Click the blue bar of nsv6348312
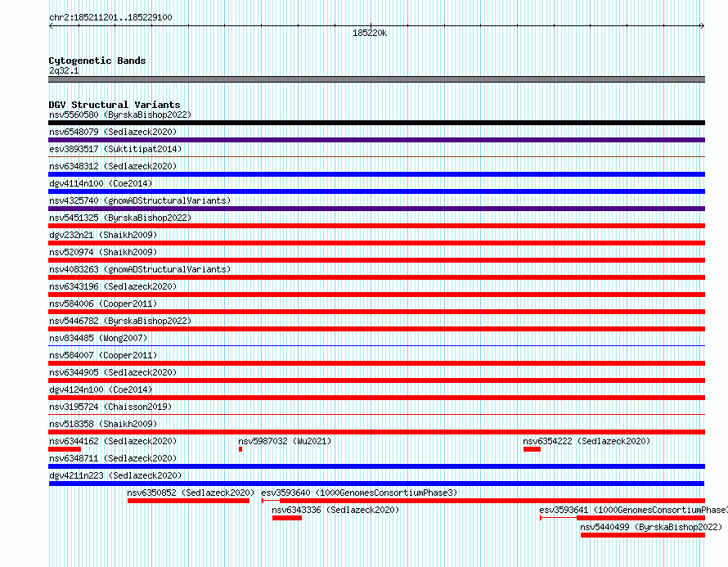This screenshot has height=567, width=728. [376, 174]
